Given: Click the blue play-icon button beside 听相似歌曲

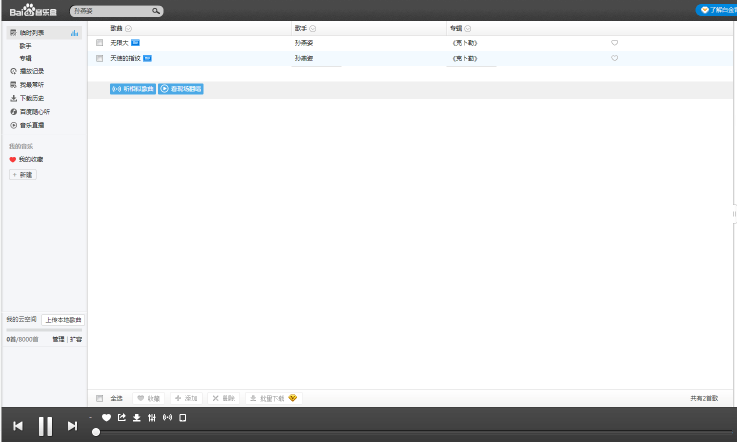Looking at the screenshot, I should 180,89.
